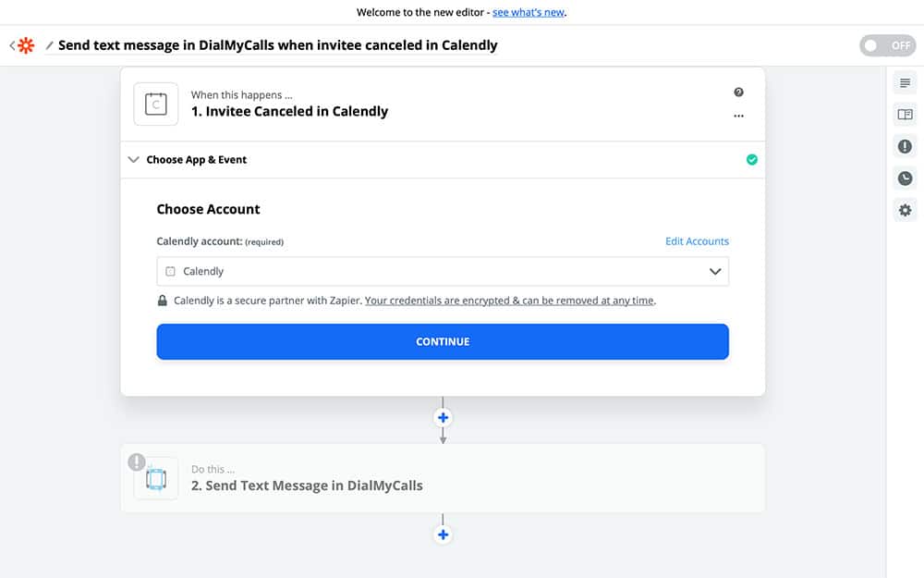Open the help question mark icon
This screenshot has width=924, height=578.
coord(738,92)
